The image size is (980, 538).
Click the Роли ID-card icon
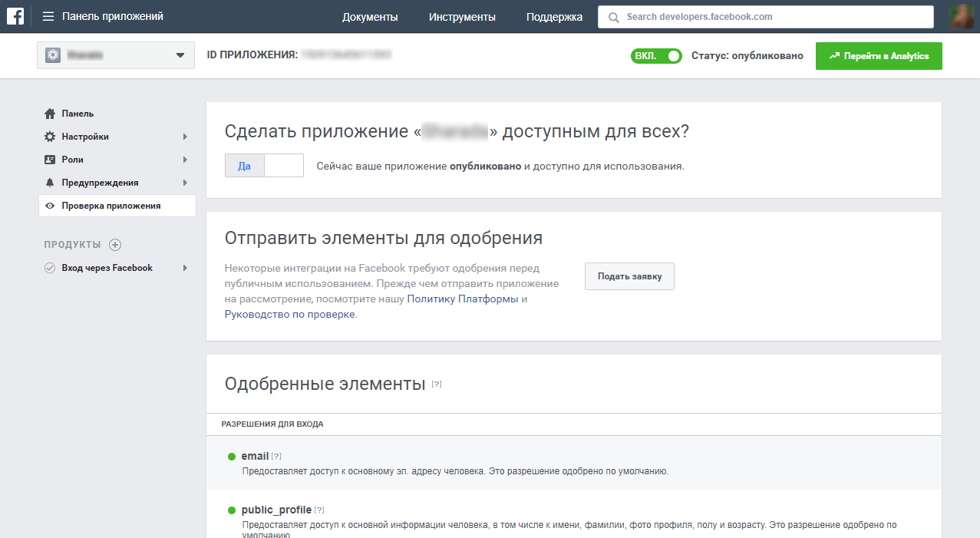coord(50,160)
